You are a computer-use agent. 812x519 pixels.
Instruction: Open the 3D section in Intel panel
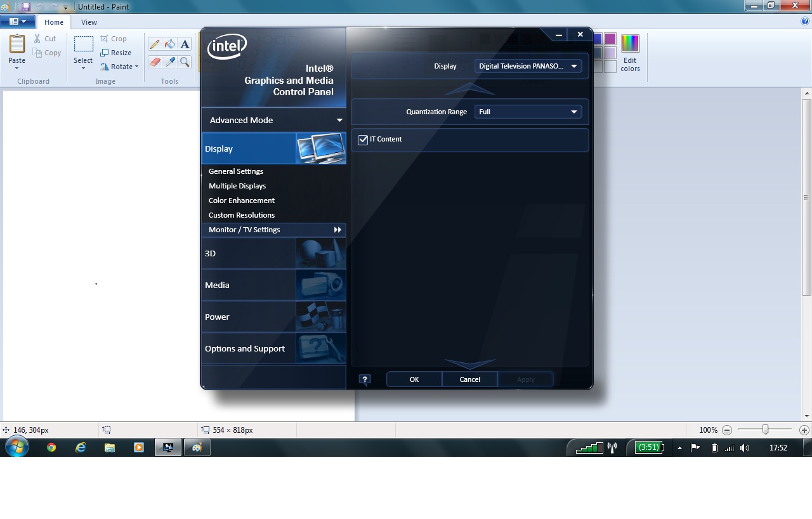273,253
